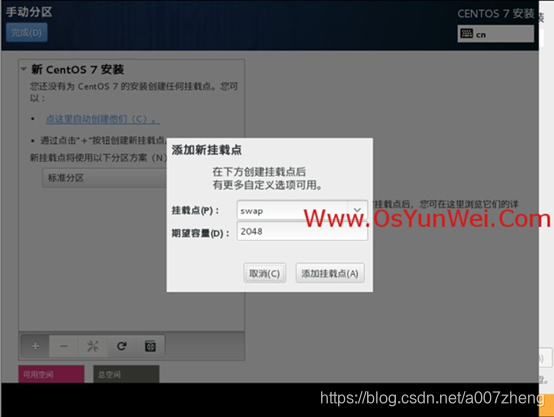Click the 添加新挂载点 dialog title

pos(207,150)
